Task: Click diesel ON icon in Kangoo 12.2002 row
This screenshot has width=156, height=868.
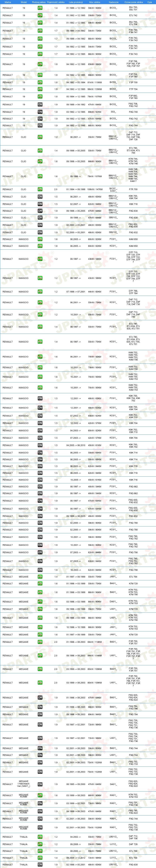Action: [x=40, y=423]
